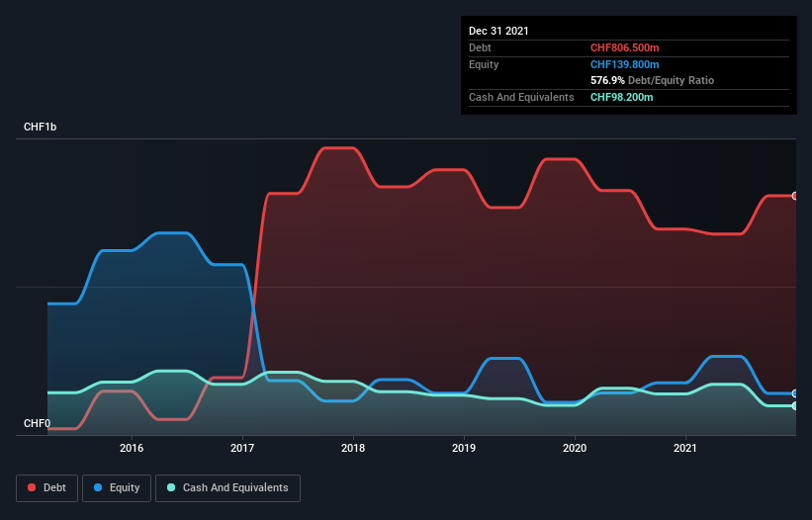The width and height of the screenshot is (812, 520).
Task: Click the 2021 axis label
Action: coord(685,448)
